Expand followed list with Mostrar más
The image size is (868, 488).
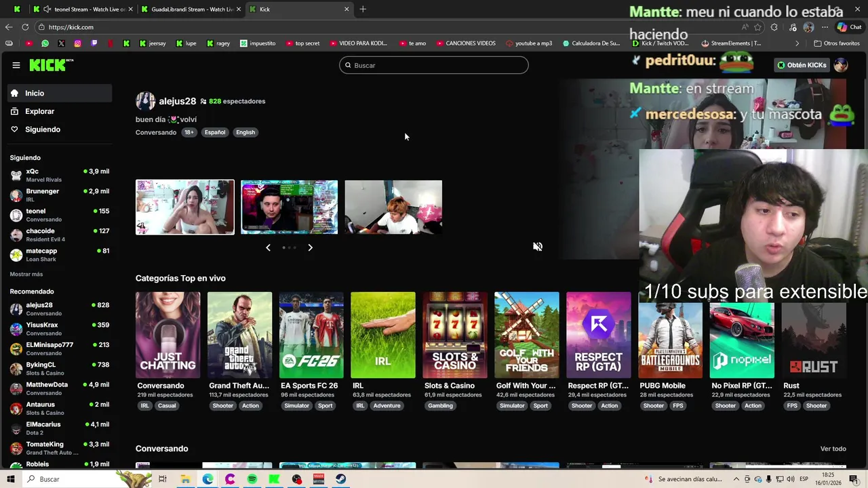[x=26, y=274]
